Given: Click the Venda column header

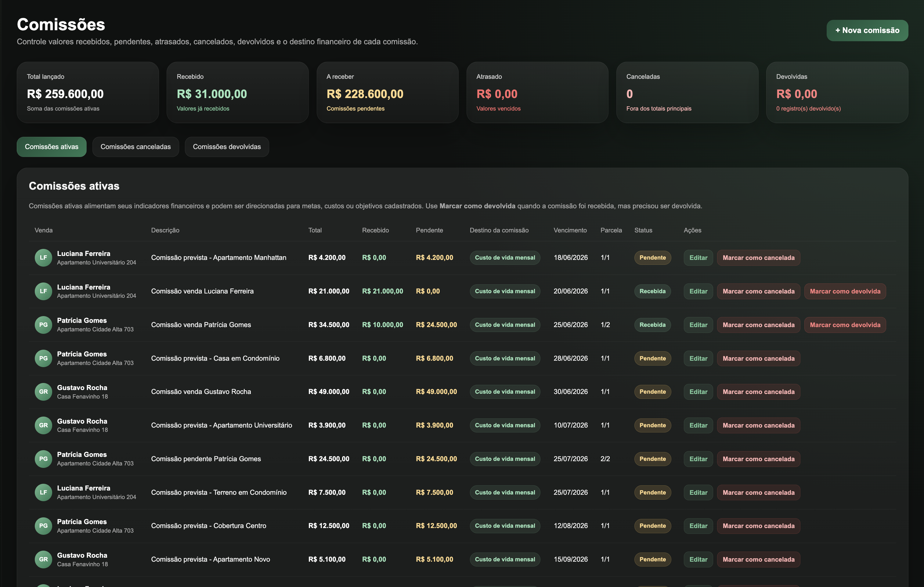Looking at the screenshot, I should [x=43, y=230].
